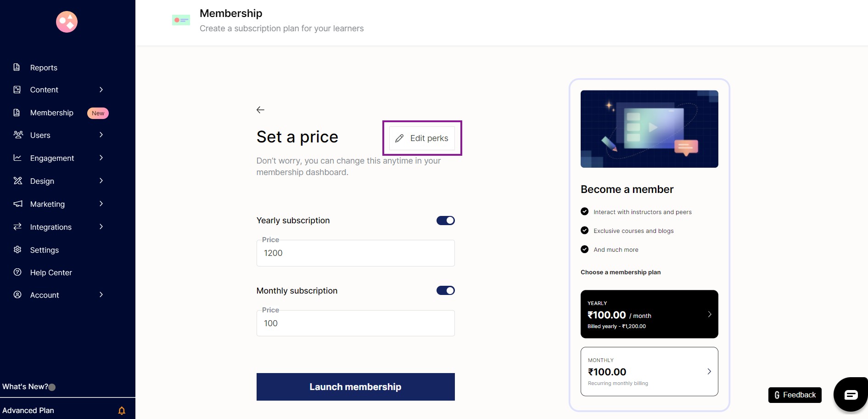Click the pencil icon in Edit perks

click(399, 138)
